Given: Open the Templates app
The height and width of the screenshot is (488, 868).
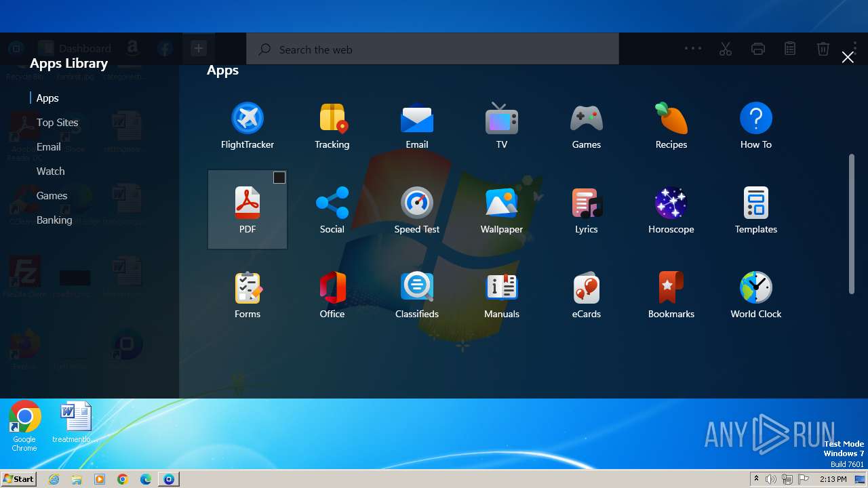Looking at the screenshot, I should pos(756,210).
